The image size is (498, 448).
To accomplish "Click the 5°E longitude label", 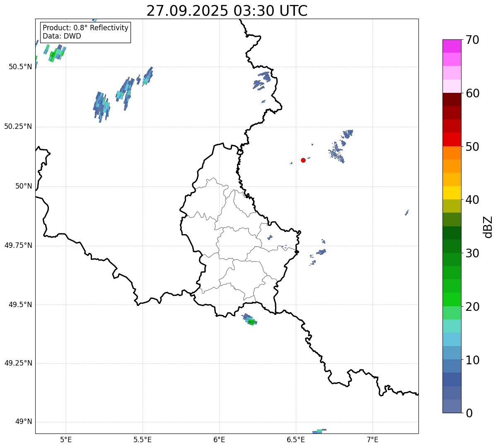I will tap(66, 440).
